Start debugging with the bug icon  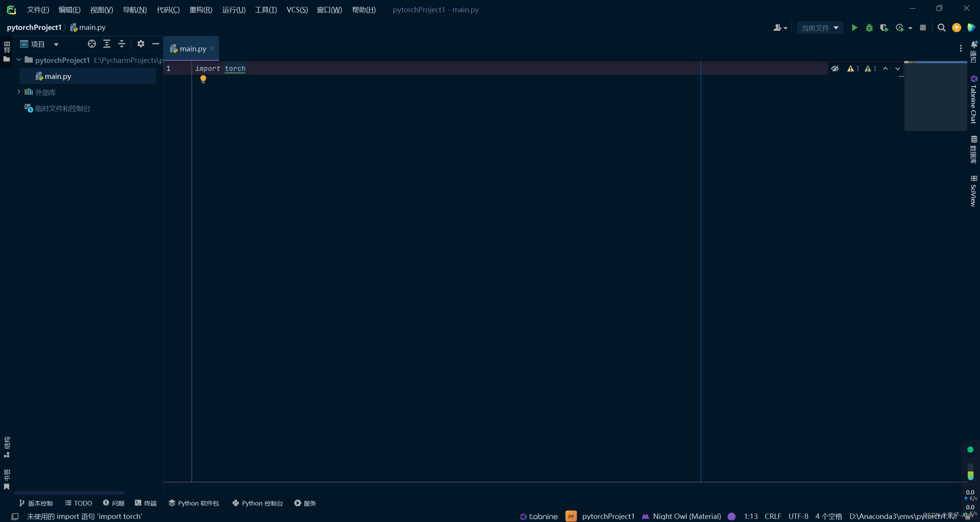[x=870, y=28]
